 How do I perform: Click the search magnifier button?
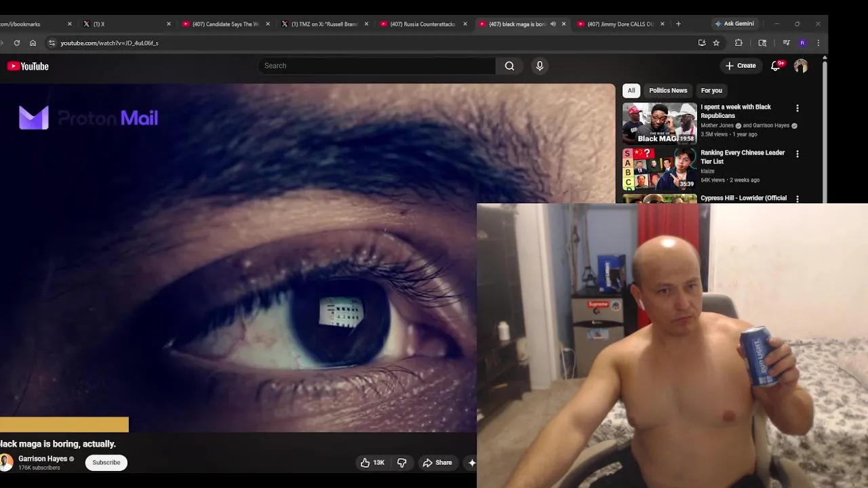pos(509,66)
